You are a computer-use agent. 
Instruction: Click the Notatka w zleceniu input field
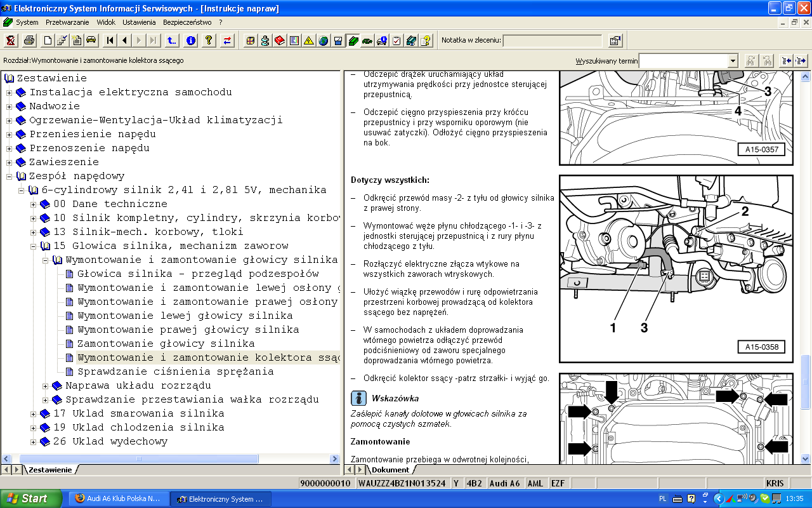(x=553, y=41)
